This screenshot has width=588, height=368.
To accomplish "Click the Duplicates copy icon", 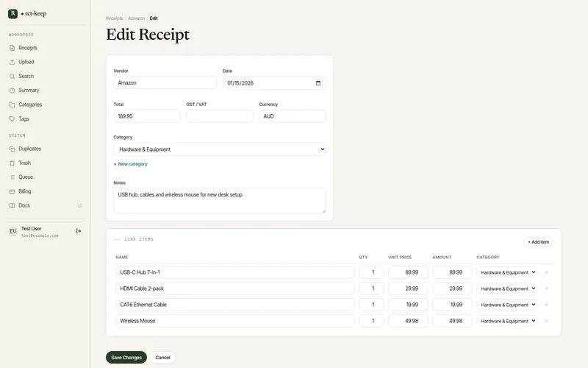I will [12, 149].
